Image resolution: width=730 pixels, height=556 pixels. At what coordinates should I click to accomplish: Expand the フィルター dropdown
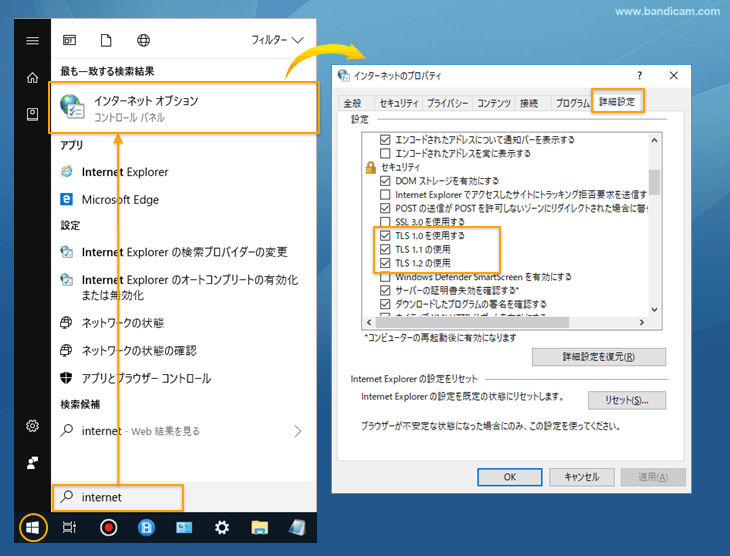pyautogui.click(x=277, y=40)
